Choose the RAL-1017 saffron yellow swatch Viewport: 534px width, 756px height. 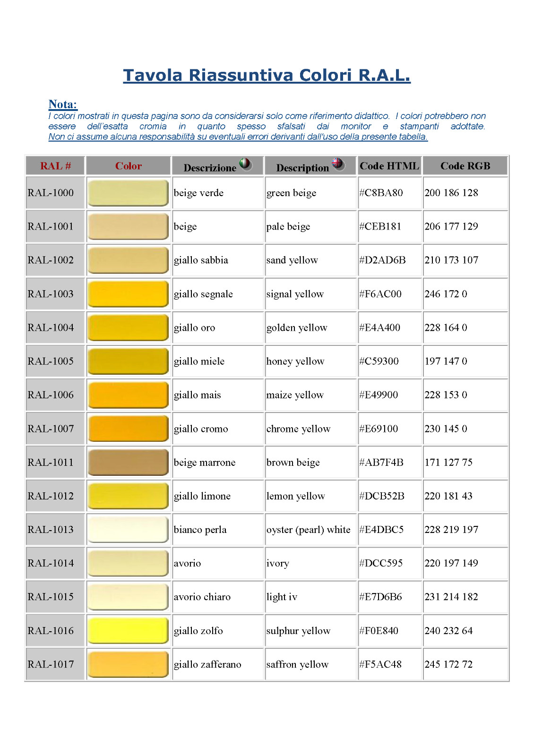[x=128, y=664]
